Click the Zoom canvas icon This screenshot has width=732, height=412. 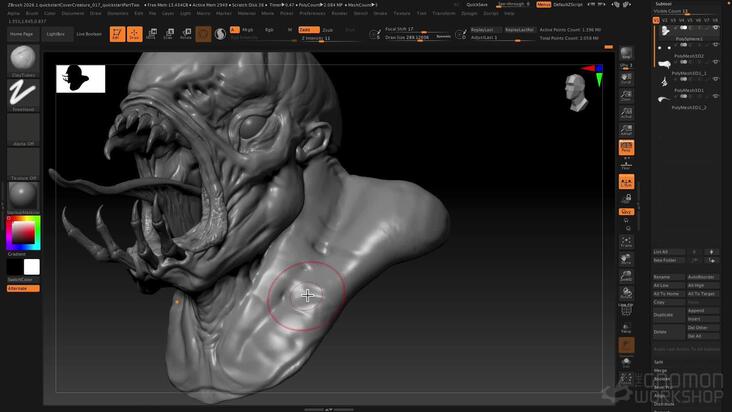tap(626, 96)
